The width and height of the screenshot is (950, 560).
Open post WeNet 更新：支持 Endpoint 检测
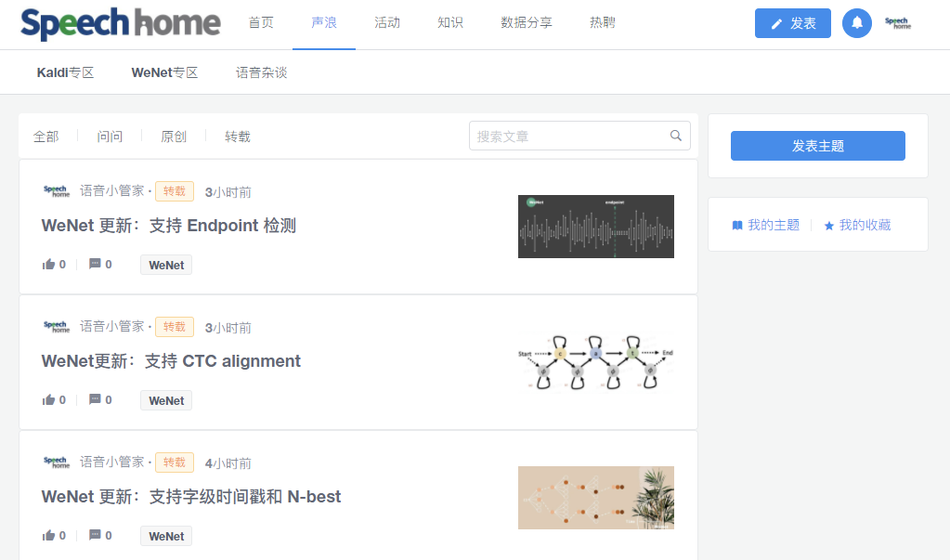click(168, 226)
